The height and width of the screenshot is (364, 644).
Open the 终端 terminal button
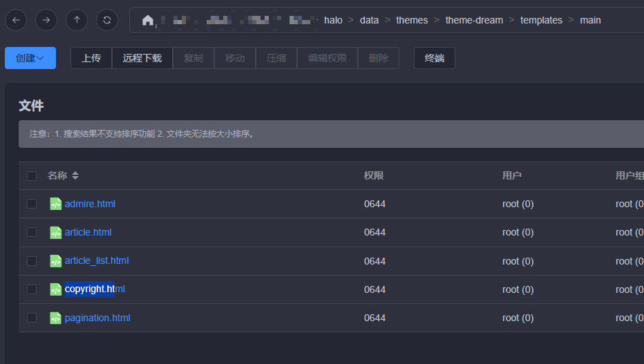(x=435, y=58)
